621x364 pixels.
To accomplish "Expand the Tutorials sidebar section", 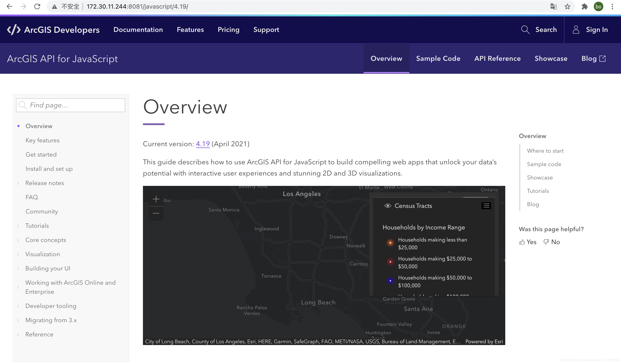I will (x=18, y=226).
